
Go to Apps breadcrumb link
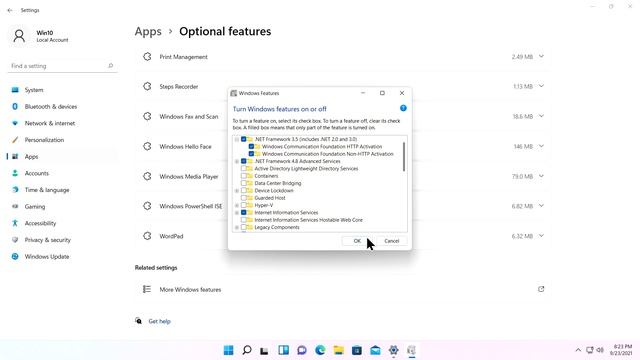pos(148,31)
